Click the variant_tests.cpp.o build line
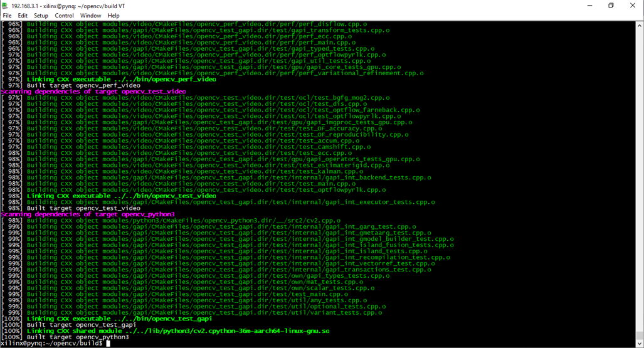Viewport: 644px width, 348px height. point(192,312)
